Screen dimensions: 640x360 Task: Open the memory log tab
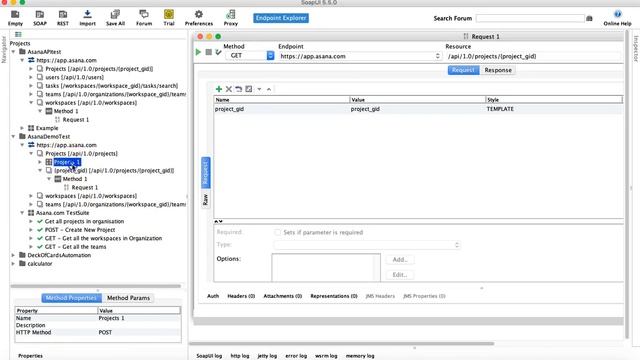[360, 356]
